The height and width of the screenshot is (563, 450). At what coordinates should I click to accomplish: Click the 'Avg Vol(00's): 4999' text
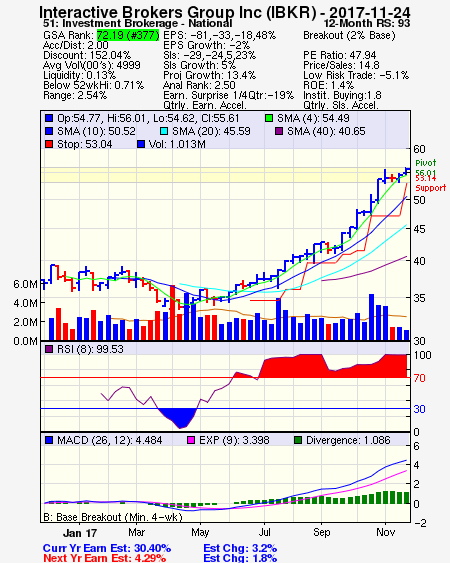tap(92, 65)
